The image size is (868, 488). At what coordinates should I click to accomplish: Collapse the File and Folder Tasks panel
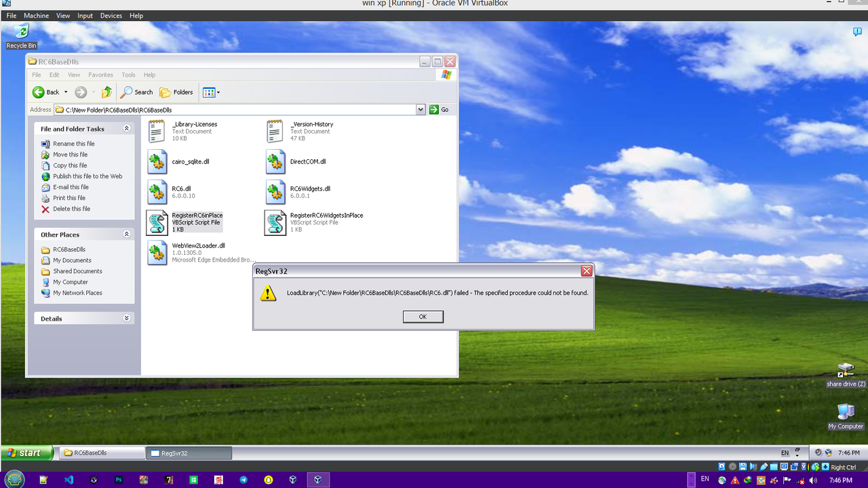[126, 128]
